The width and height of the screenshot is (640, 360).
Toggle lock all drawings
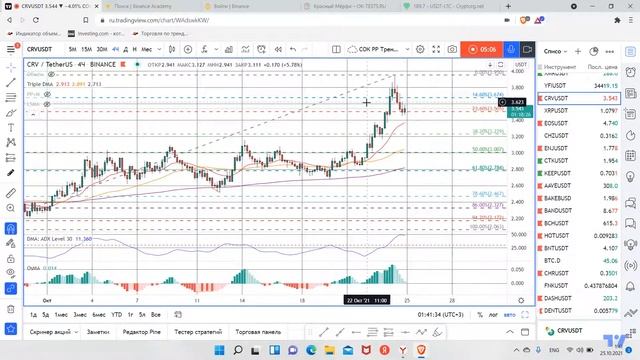(x=11, y=258)
